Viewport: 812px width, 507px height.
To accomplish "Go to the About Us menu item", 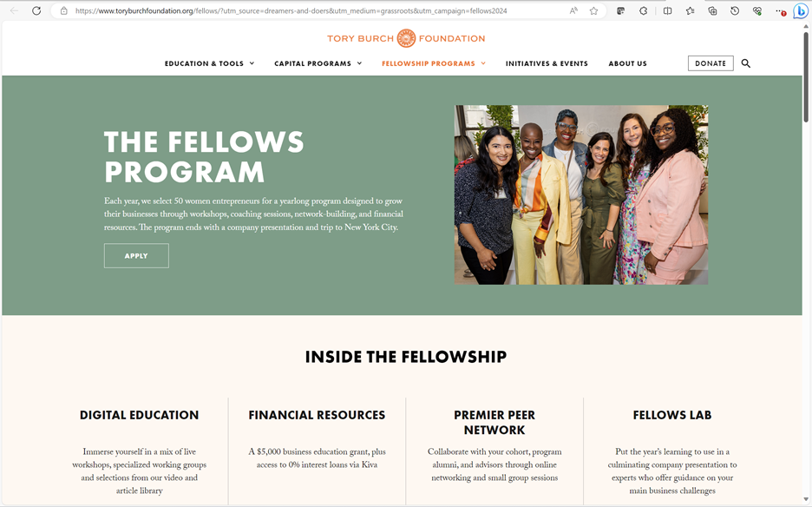I will (627, 63).
